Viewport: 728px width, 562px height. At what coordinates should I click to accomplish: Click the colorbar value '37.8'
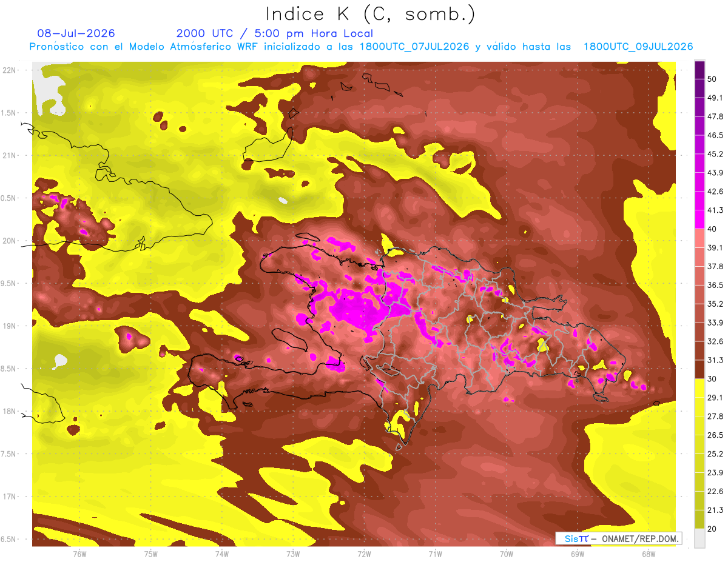[x=715, y=266]
